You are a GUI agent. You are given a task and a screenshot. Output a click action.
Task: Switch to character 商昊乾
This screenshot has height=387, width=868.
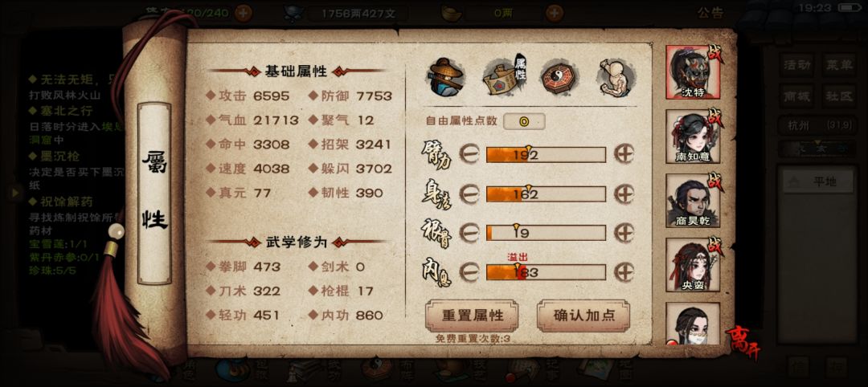693,200
